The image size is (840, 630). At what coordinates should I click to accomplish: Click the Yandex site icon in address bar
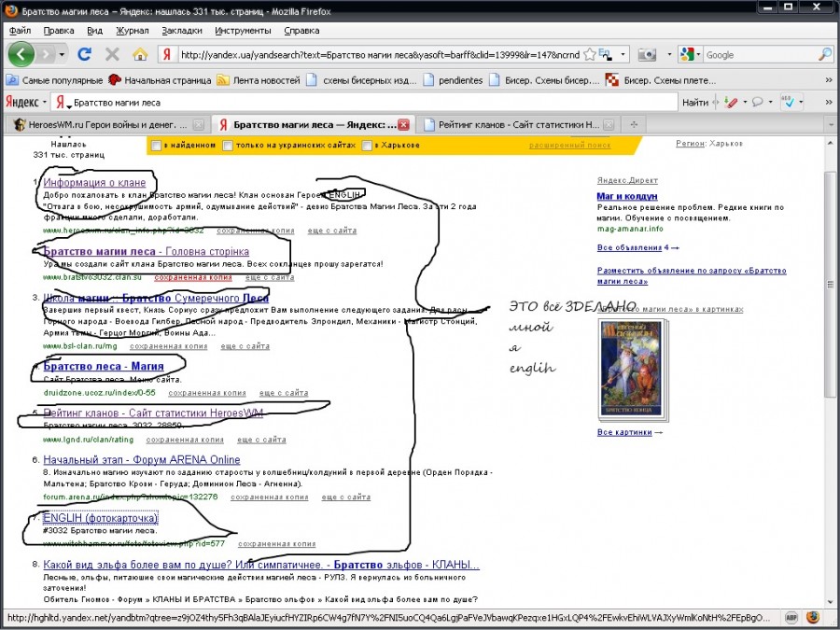click(167, 55)
